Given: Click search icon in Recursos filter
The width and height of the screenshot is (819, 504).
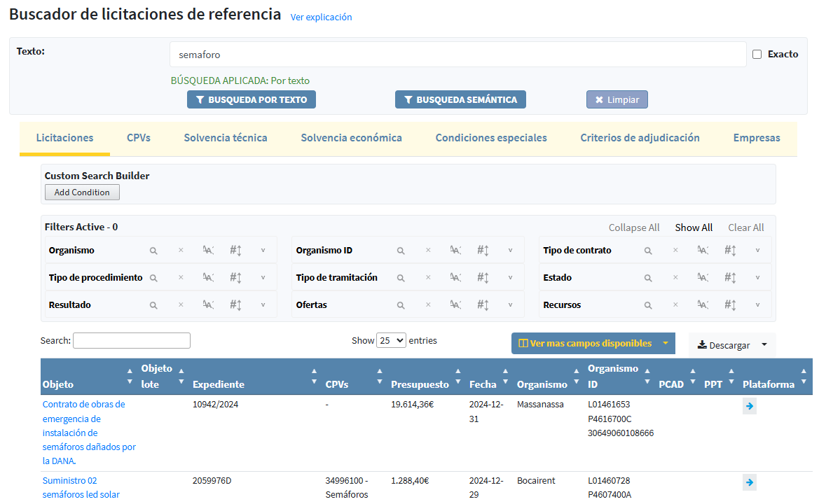Looking at the screenshot, I should tap(647, 305).
